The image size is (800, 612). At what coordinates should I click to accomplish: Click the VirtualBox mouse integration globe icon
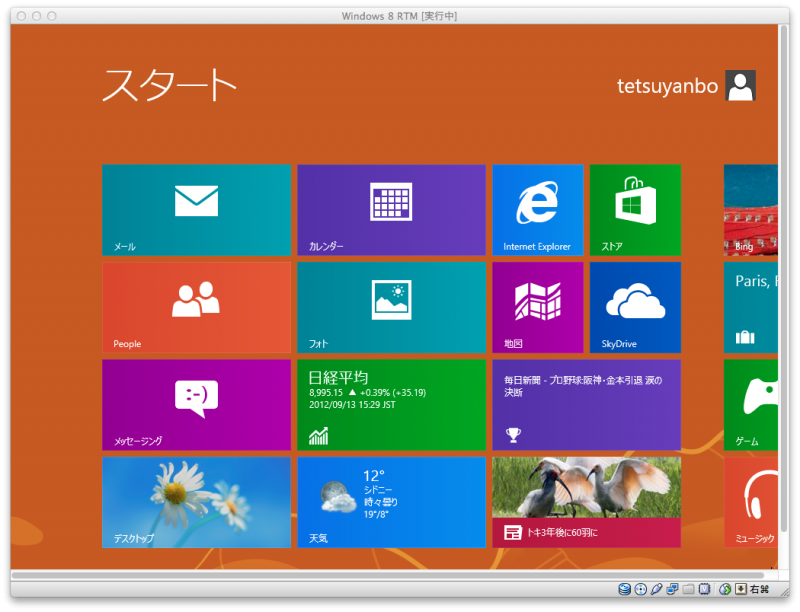[x=725, y=590]
